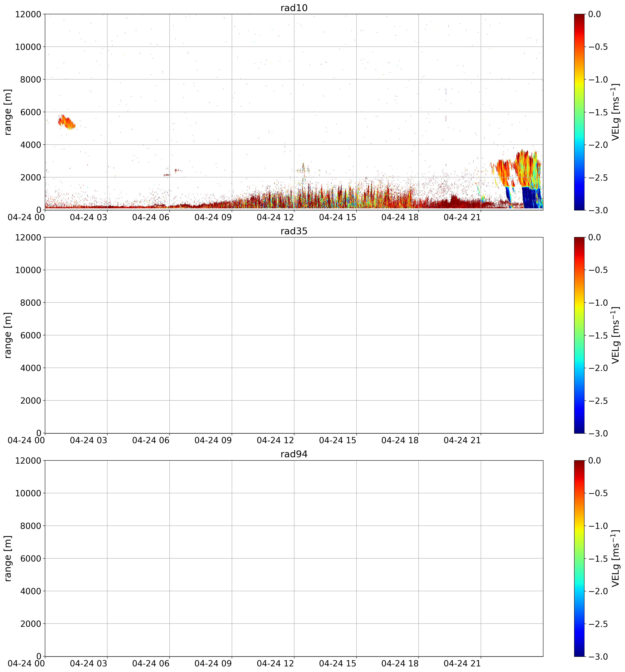Click the −1.0 tick on the rad94 colorbar
Screen dimensions: 625x672
pos(598,526)
